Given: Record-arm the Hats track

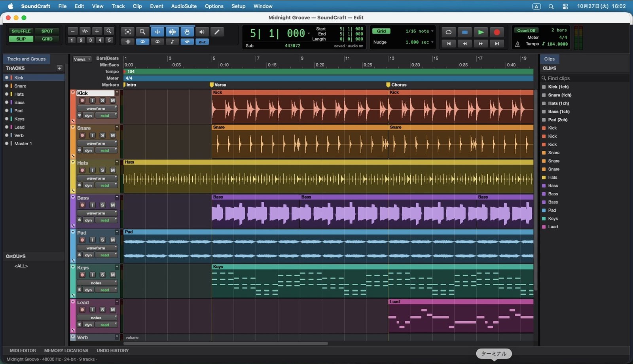Looking at the screenshot, I should coord(82,170).
